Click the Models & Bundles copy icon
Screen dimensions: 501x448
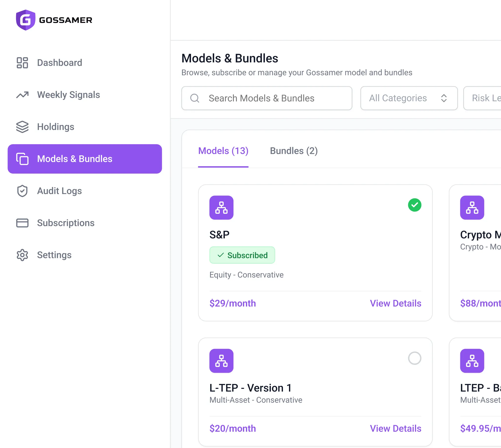click(22, 159)
